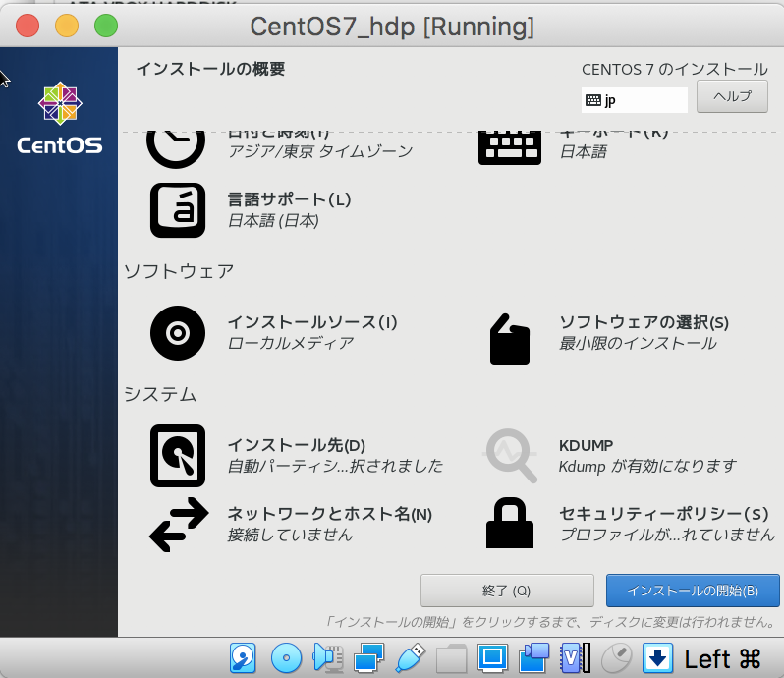784x678 pixels.
Task: Click the display status icon
Action: pyautogui.click(x=492, y=658)
